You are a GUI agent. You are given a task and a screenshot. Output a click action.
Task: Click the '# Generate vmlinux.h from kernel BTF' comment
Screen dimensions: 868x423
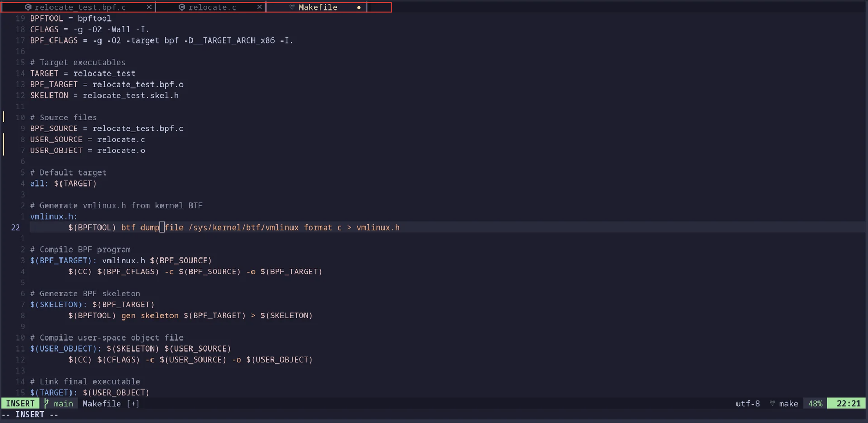point(116,205)
